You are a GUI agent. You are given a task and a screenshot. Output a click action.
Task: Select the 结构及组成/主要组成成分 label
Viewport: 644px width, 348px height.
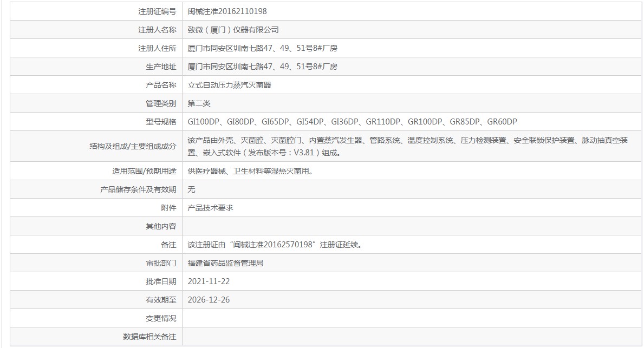point(133,147)
